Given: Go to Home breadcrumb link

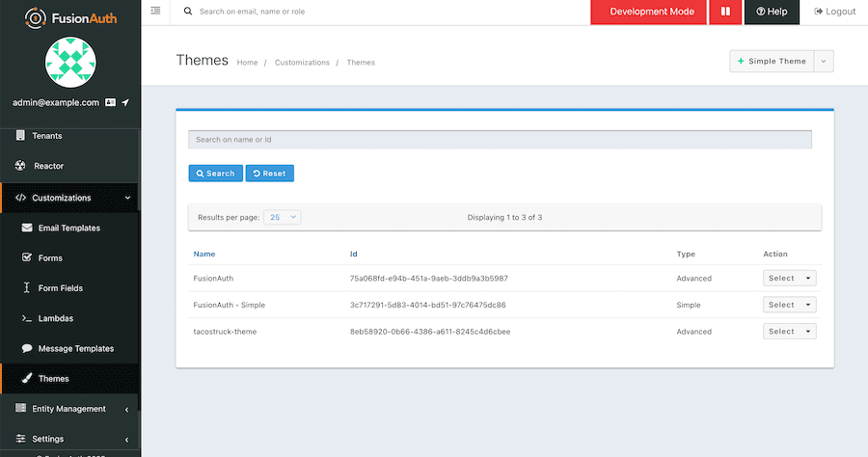Looking at the screenshot, I should coord(248,63).
